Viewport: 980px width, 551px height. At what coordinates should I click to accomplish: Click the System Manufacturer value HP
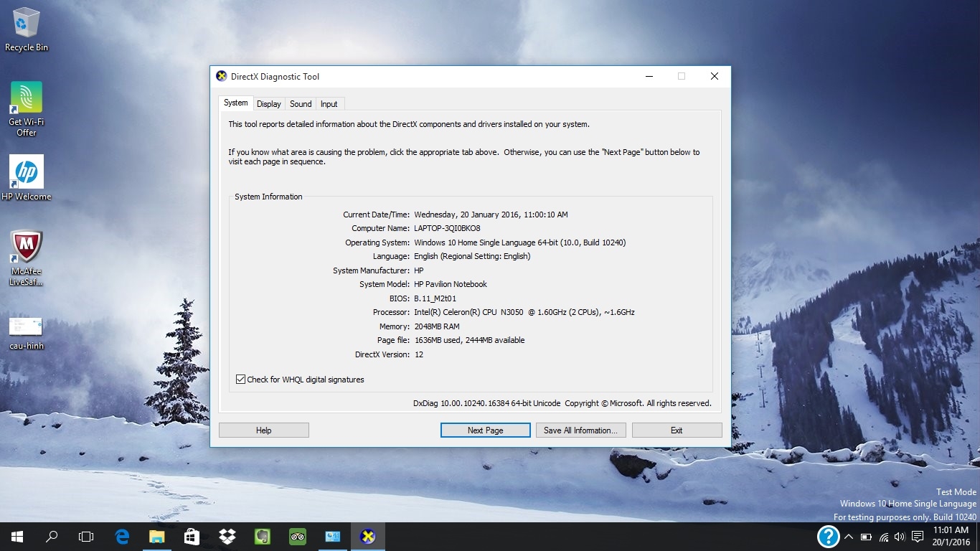point(419,270)
